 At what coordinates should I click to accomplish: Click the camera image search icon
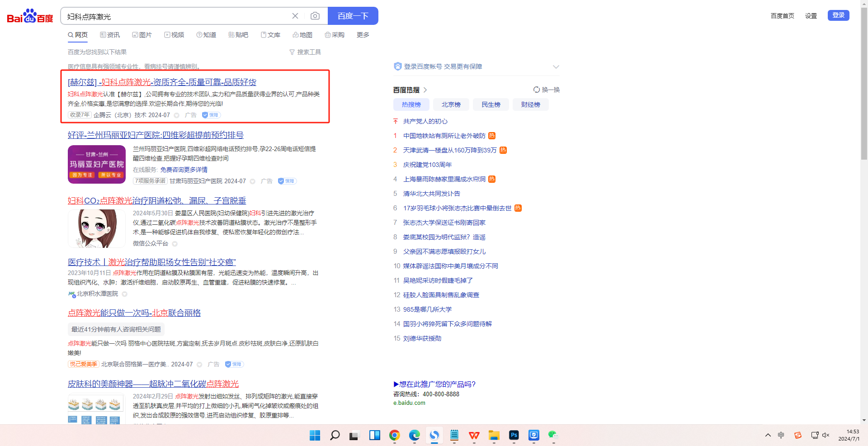pos(315,16)
